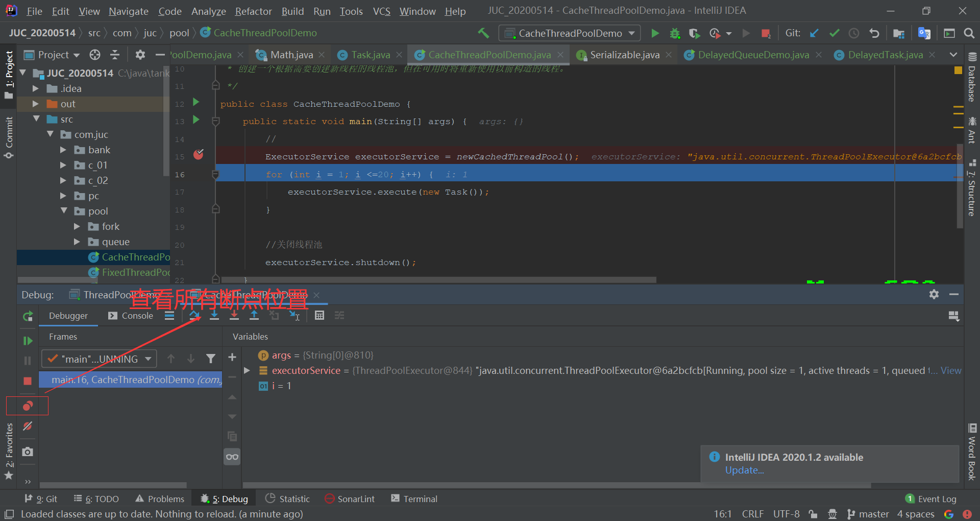This screenshot has height=521, width=980.
Task: Open Evaluate Expression calculator icon
Action: click(x=320, y=316)
